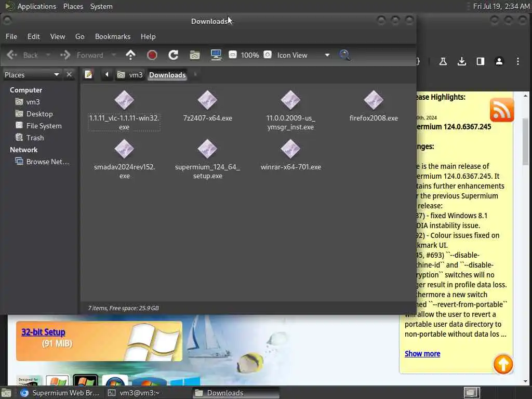Viewport: 532px width, 399px height.
Task: Click the path bar left scroll arrow
Action: (x=107, y=74)
